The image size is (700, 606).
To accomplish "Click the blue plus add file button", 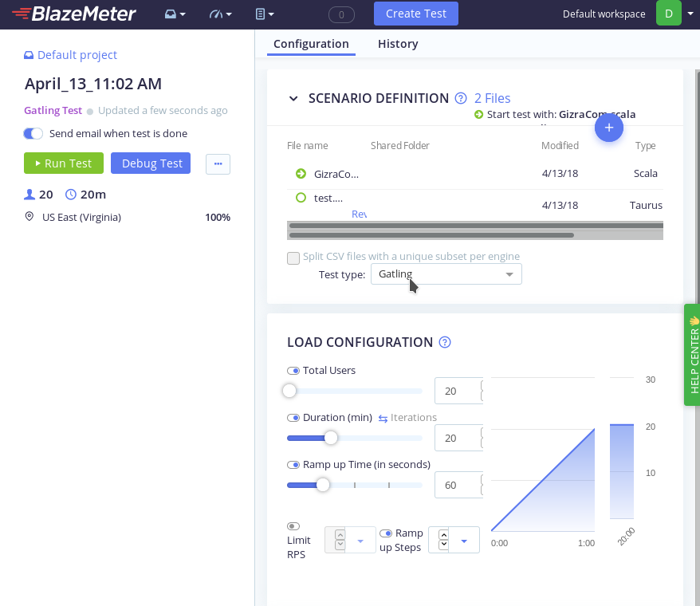I will (608, 128).
